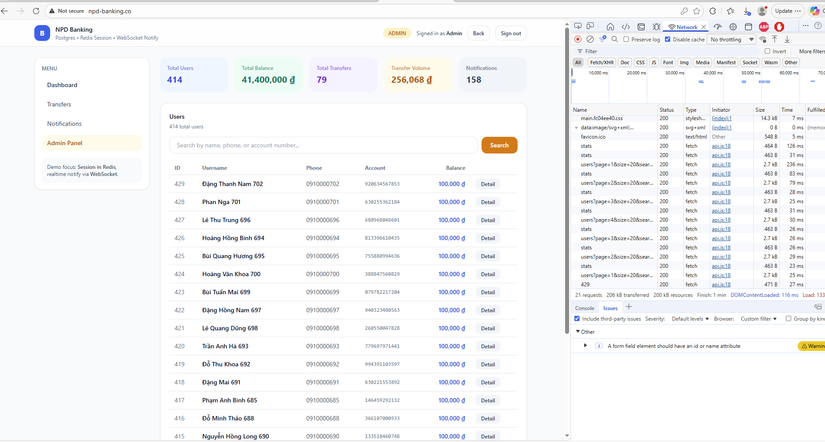Click the user search input field

323,145
